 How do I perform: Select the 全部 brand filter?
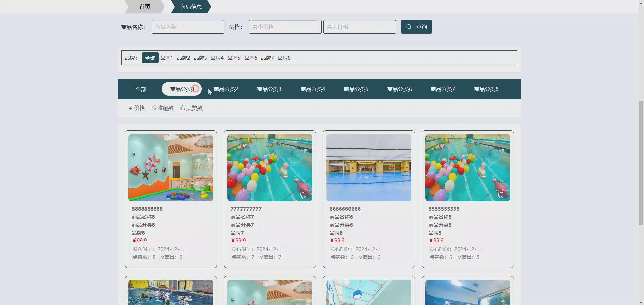click(x=150, y=58)
